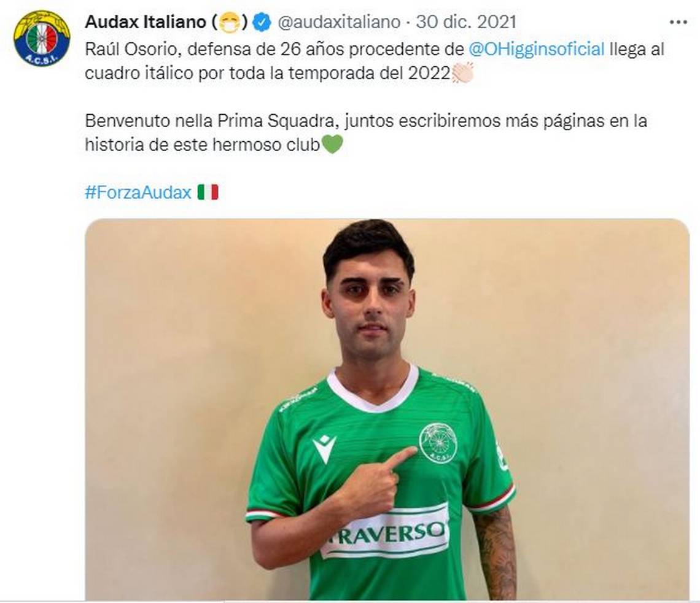Screen dimensions: 700x603
Task: Open the Audax Italiano display name
Action: (x=146, y=22)
